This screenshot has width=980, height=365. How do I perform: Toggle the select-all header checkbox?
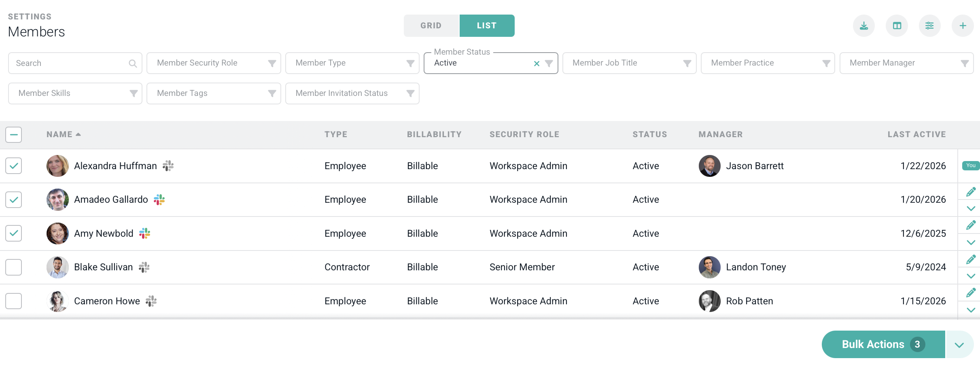point(14,135)
